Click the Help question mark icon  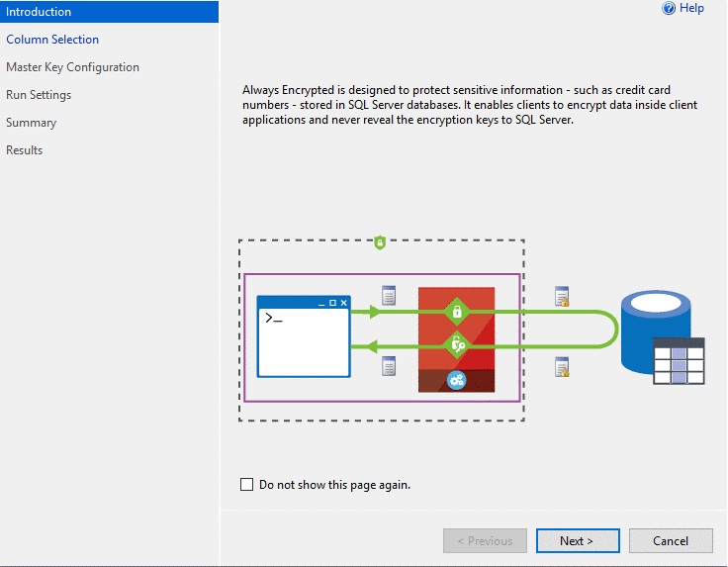pos(669,8)
